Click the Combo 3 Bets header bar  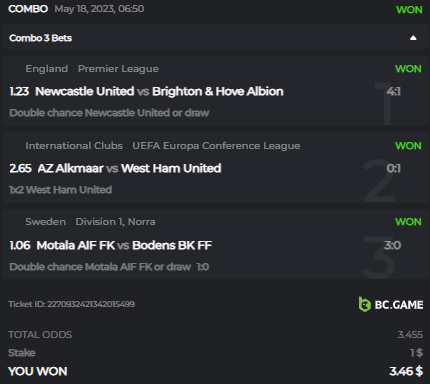coord(215,38)
